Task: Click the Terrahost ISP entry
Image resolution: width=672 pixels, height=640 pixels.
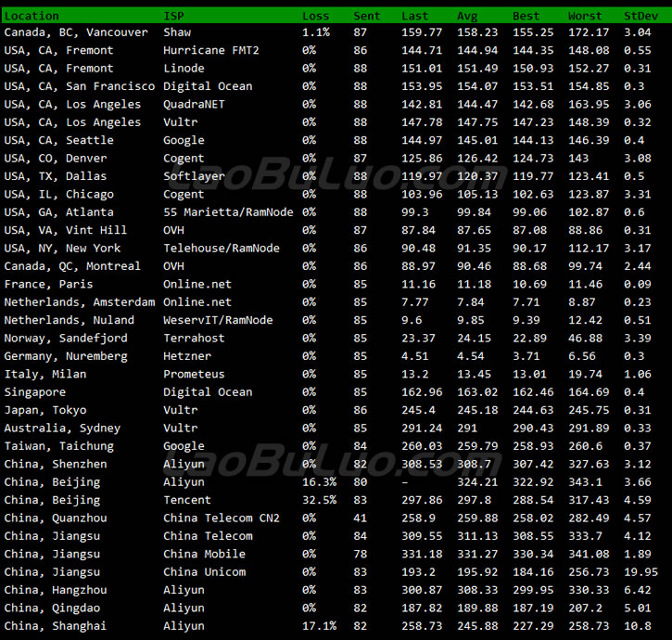Action: 194,339
